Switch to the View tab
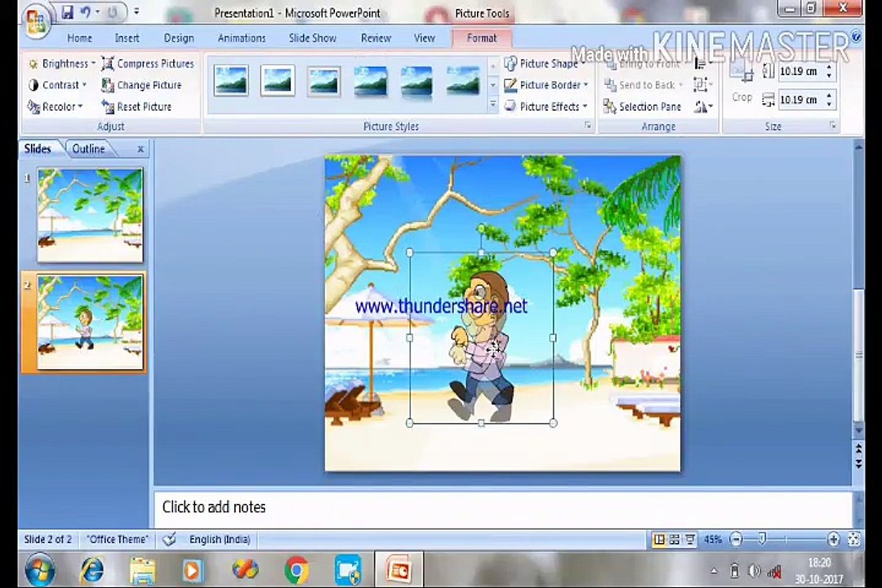882x588 pixels. [425, 38]
